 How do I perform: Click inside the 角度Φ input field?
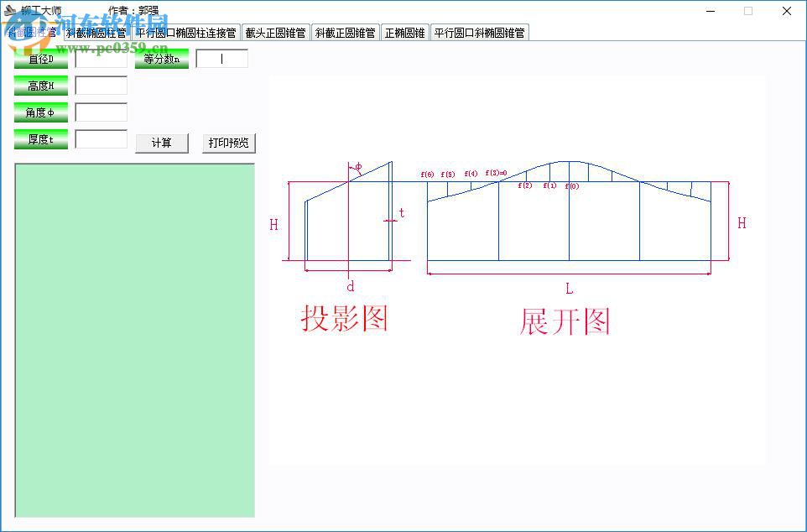click(101, 112)
